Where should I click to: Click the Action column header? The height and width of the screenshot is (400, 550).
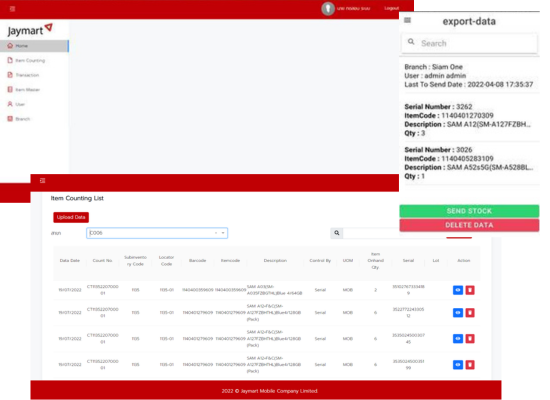pos(464,261)
